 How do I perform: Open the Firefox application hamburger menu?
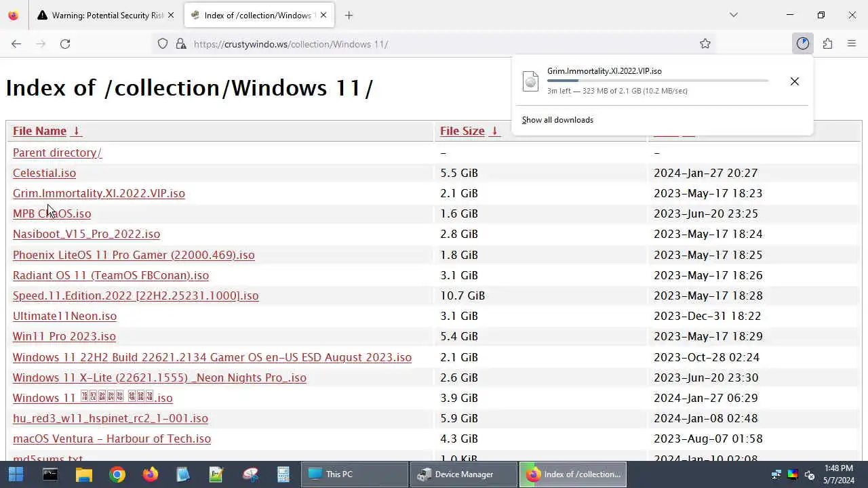(x=852, y=43)
